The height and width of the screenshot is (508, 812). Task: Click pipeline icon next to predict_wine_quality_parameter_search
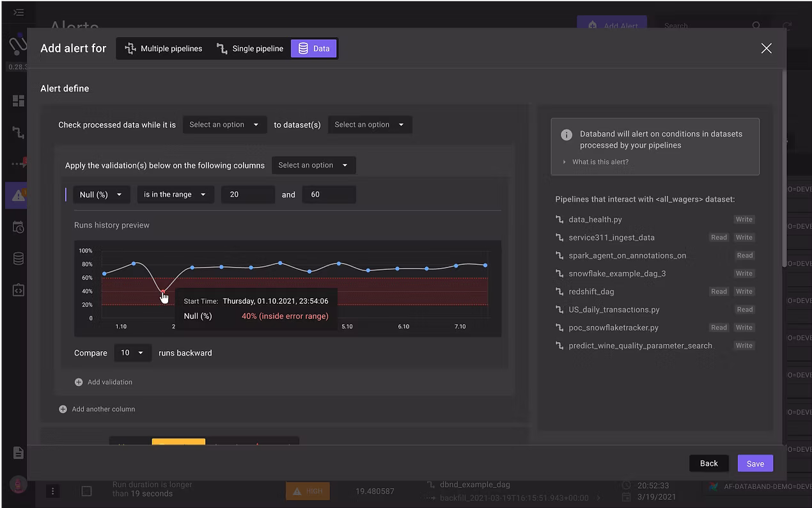click(x=559, y=345)
